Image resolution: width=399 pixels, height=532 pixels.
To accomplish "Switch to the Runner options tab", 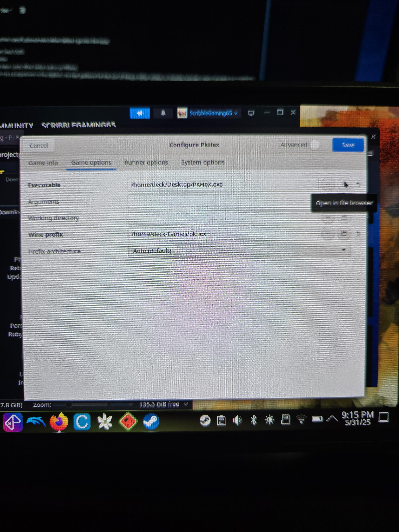I will pos(146,163).
